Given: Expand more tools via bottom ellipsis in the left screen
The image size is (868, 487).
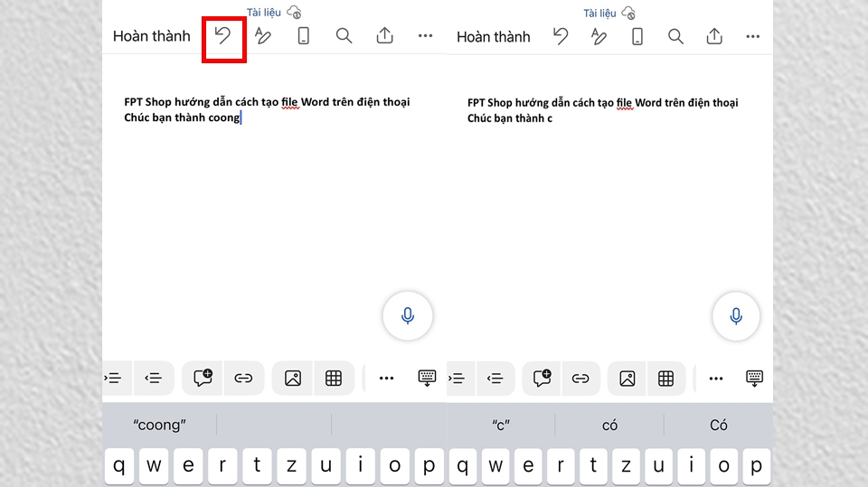Looking at the screenshot, I should click(386, 378).
